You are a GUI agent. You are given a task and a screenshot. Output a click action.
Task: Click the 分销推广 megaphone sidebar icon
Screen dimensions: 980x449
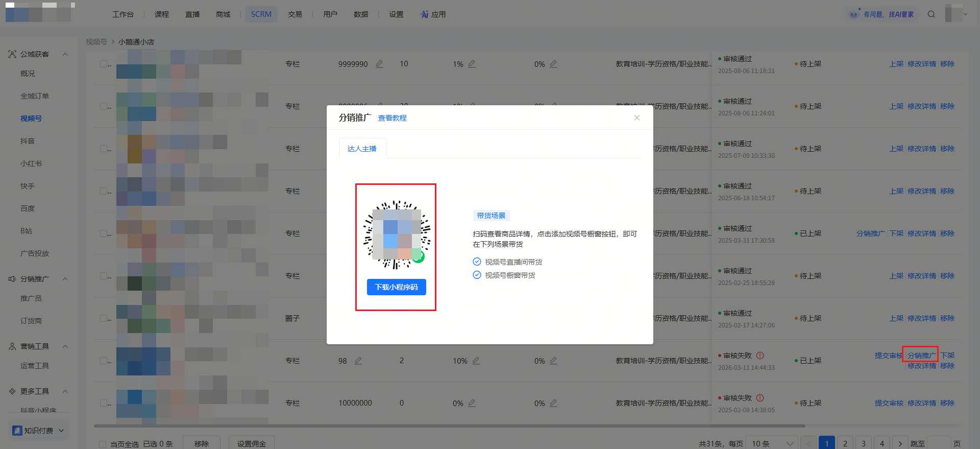pos(12,279)
